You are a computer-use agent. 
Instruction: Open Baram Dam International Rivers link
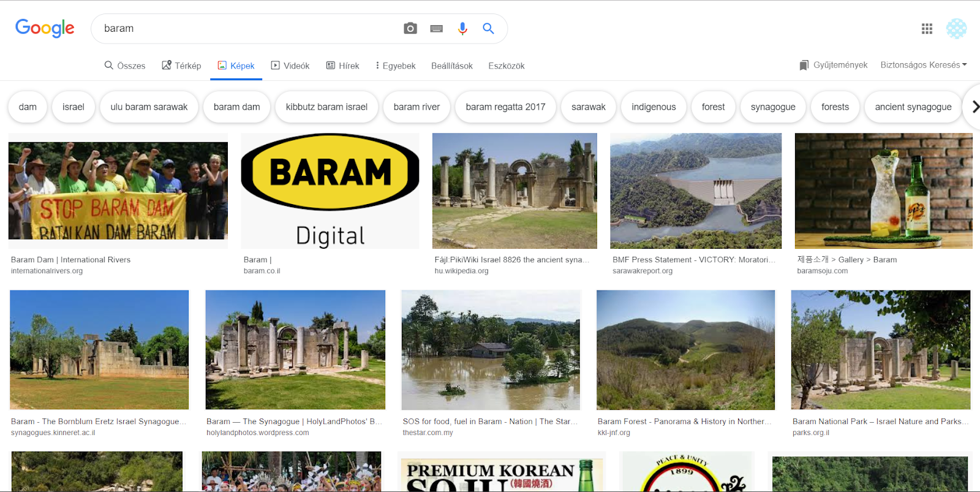70,260
